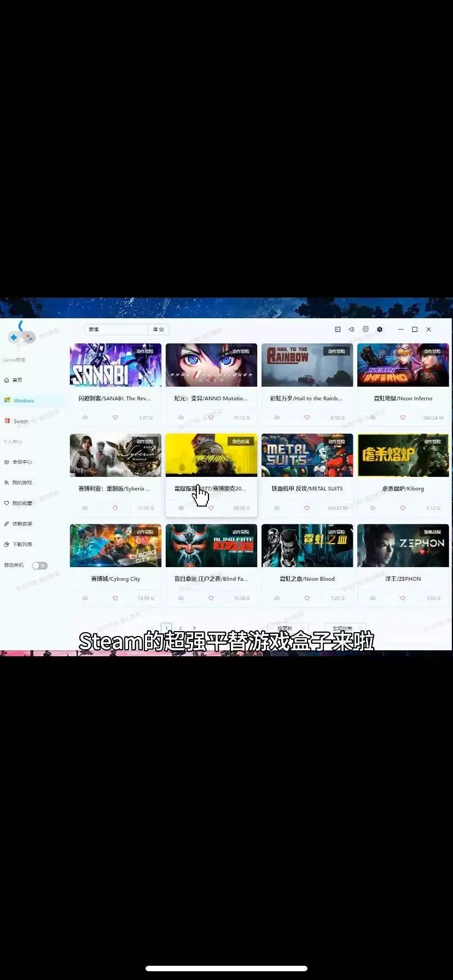
Task: Download Blind Fate via cloud icon
Action: 181,598
